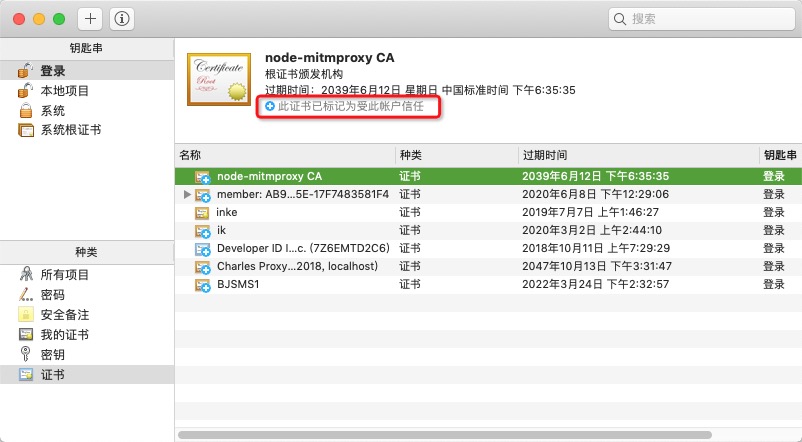Click certificate icon of ik row
Image resolution: width=802 pixels, height=442 pixels.
click(x=203, y=231)
